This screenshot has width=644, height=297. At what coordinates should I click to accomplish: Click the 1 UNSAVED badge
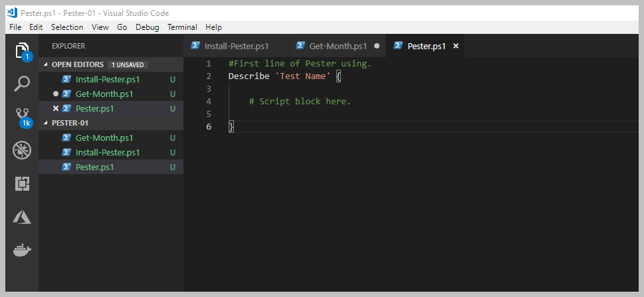[x=128, y=65]
